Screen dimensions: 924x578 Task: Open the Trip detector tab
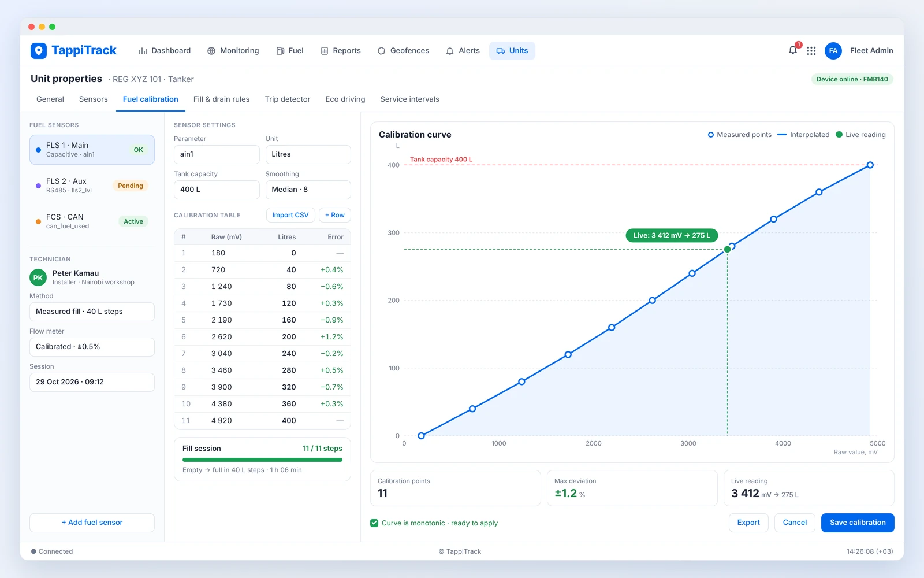288,99
